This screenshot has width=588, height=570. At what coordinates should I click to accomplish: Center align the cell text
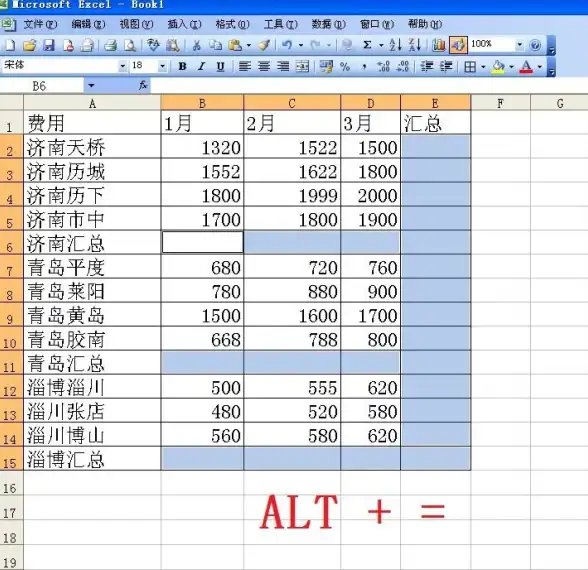coord(264,67)
